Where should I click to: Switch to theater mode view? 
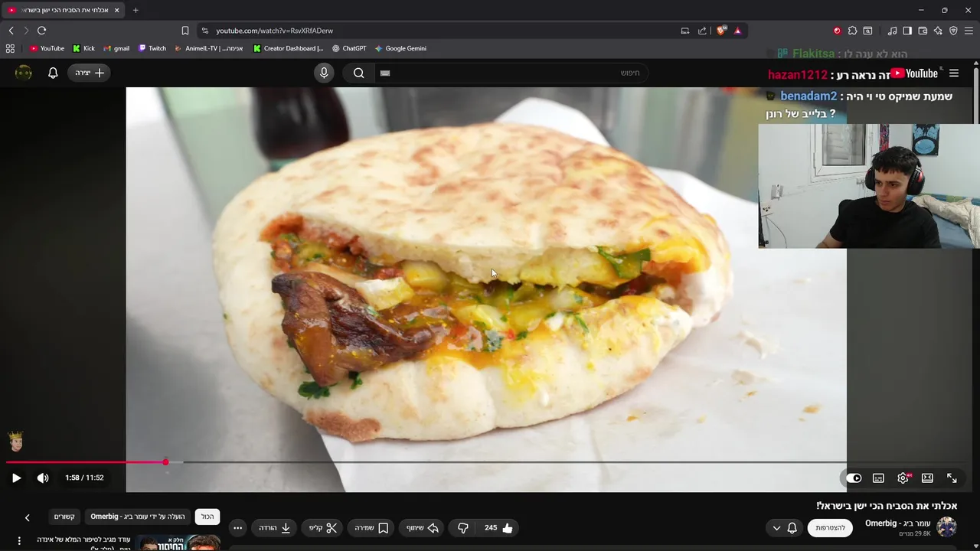[927, 478]
